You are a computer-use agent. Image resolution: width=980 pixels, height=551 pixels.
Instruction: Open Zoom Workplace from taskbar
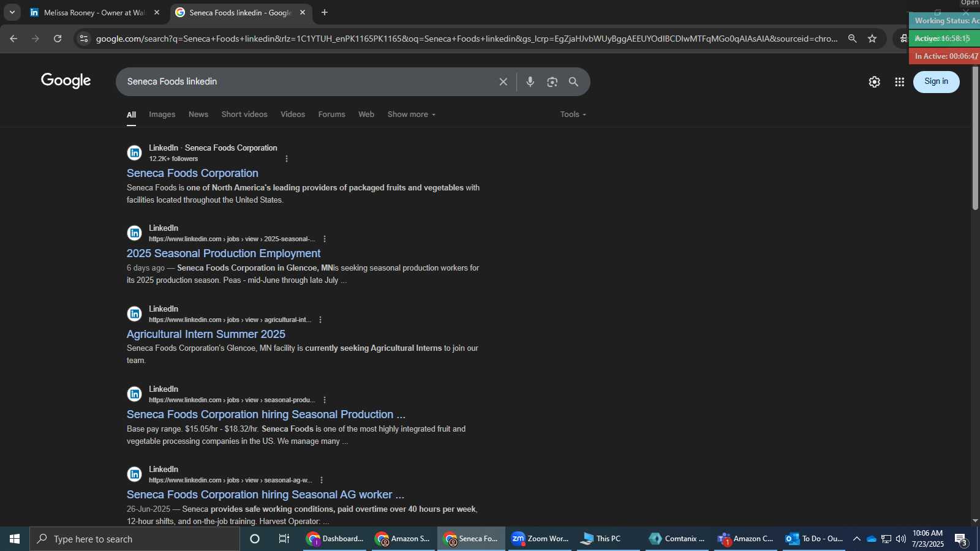(540, 539)
